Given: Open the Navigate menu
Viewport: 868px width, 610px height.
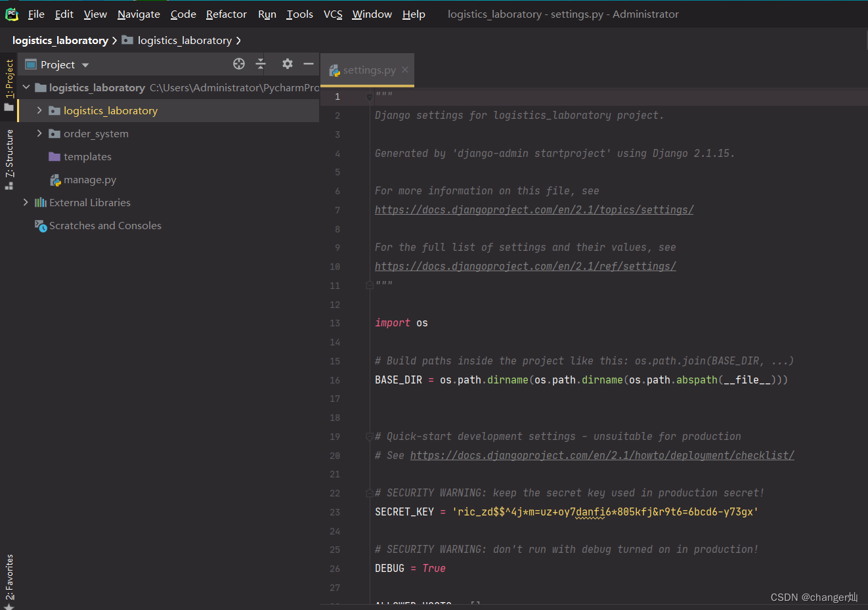Looking at the screenshot, I should pyautogui.click(x=139, y=14).
